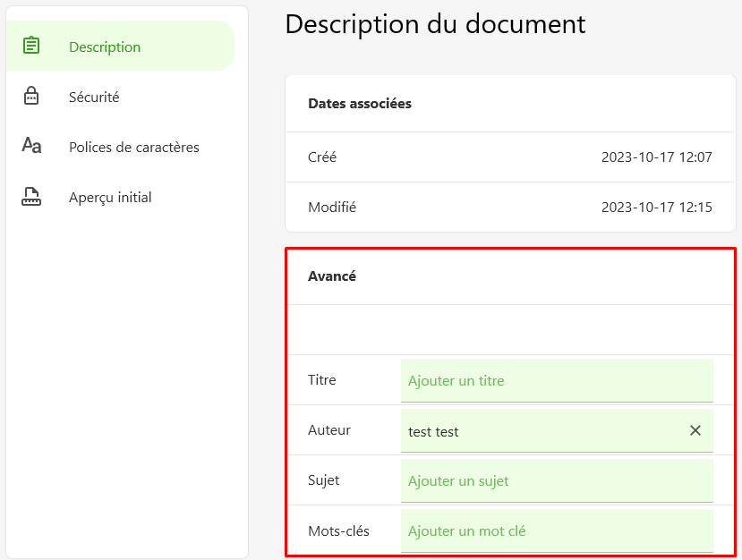
Task: Switch to Polices de caractères
Action: pos(120,146)
